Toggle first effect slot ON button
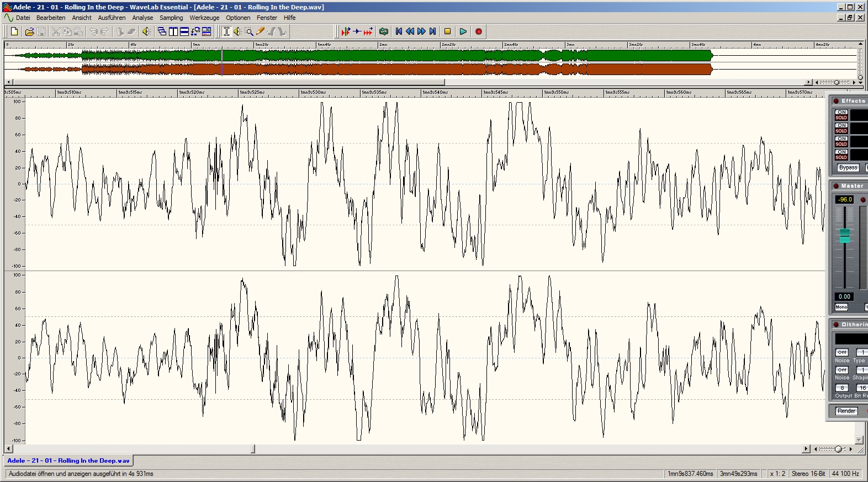Image resolution: width=868 pixels, height=482 pixels. (x=841, y=112)
